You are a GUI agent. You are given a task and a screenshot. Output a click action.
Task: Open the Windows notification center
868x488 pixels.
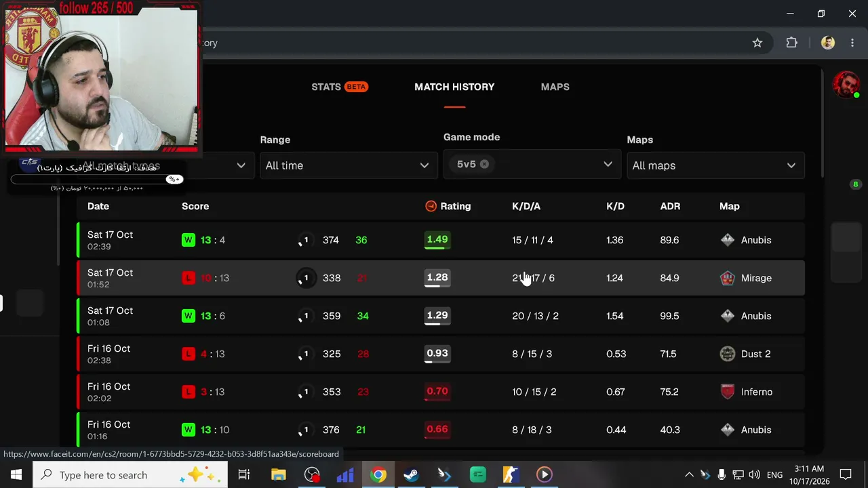[x=846, y=474]
